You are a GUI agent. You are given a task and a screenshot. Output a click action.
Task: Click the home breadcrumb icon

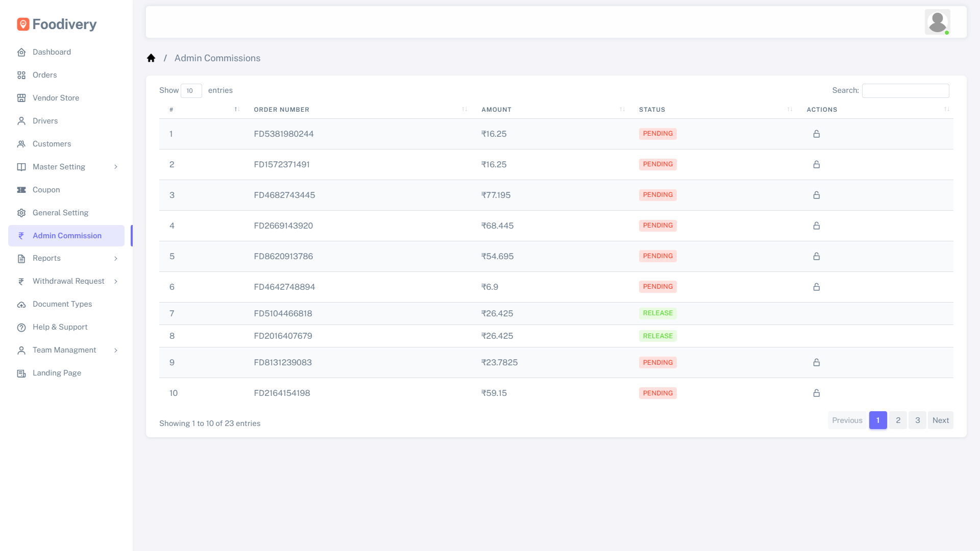click(151, 58)
